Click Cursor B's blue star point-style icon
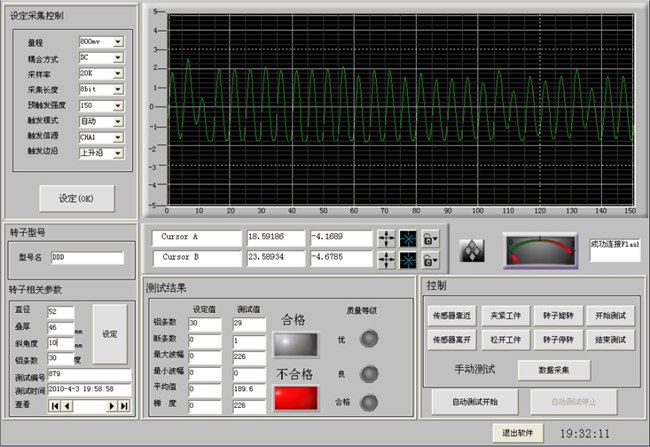This screenshot has width=650, height=447. tap(410, 260)
